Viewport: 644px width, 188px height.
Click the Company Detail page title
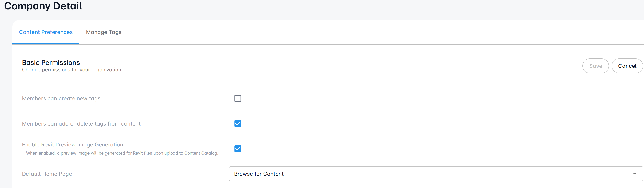point(43,6)
